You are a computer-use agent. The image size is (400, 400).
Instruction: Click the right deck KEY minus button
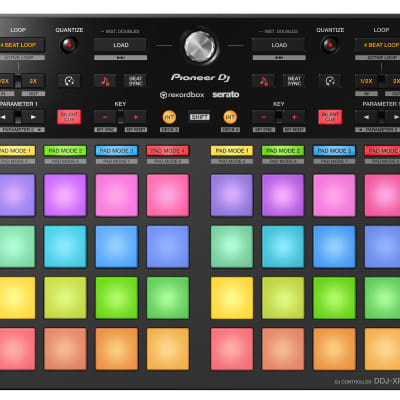tap(263, 117)
